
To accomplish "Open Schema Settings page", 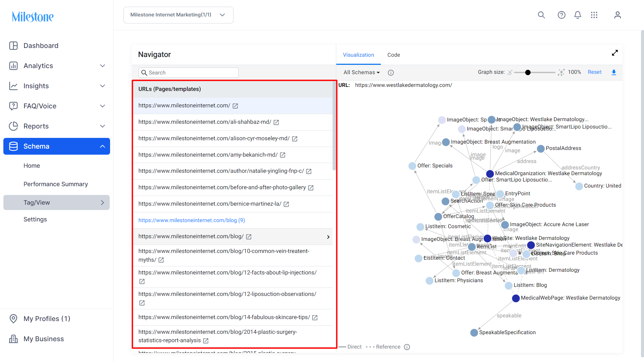I will point(35,219).
